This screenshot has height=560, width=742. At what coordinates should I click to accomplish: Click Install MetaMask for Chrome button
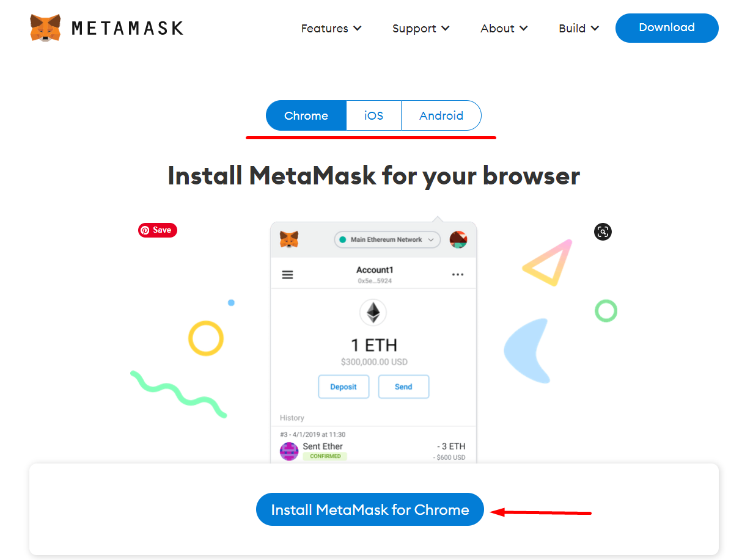(370, 509)
